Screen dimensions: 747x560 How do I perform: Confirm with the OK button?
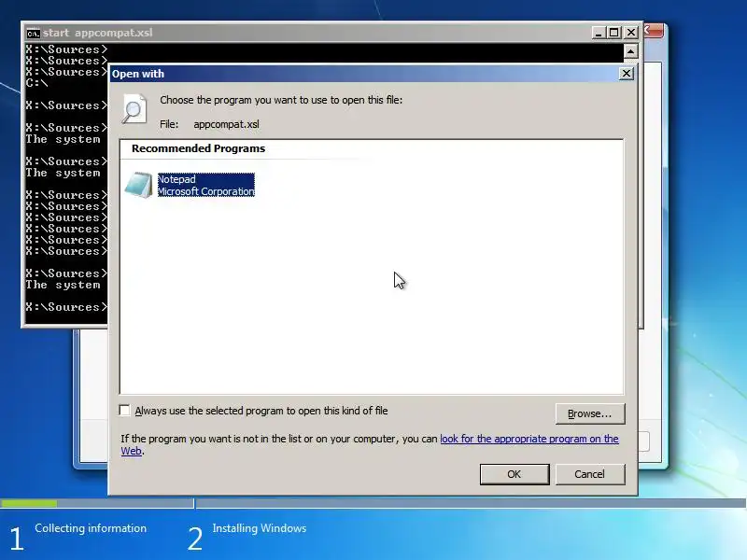tap(514, 474)
